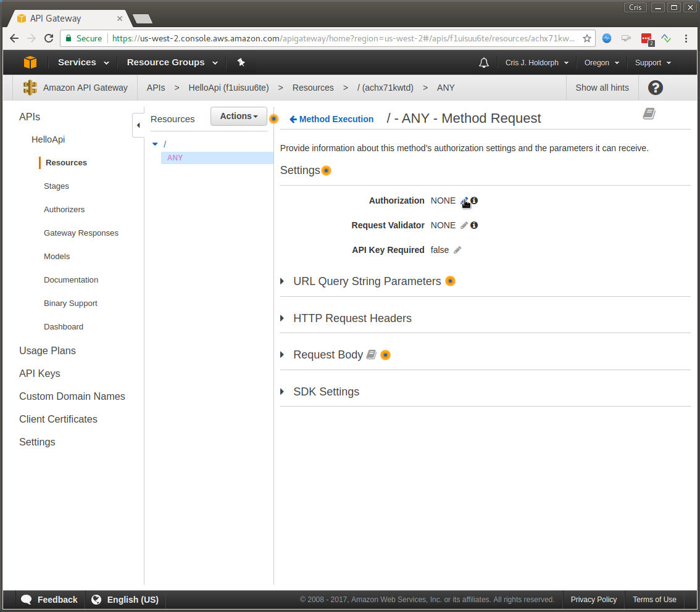The image size is (700, 612).
Task: Collapse the left navigation panel arrow
Action: [138, 125]
